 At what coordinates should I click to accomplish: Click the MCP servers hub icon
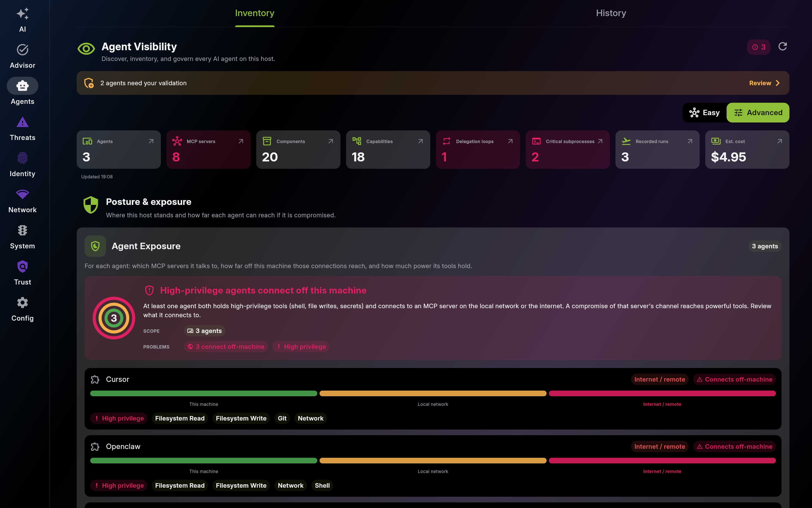point(177,141)
